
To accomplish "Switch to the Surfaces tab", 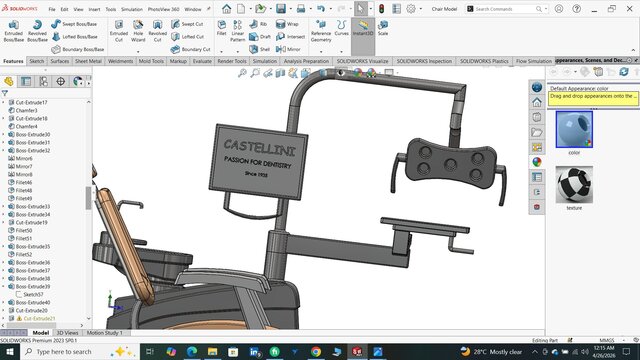I will [x=60, y=61].
